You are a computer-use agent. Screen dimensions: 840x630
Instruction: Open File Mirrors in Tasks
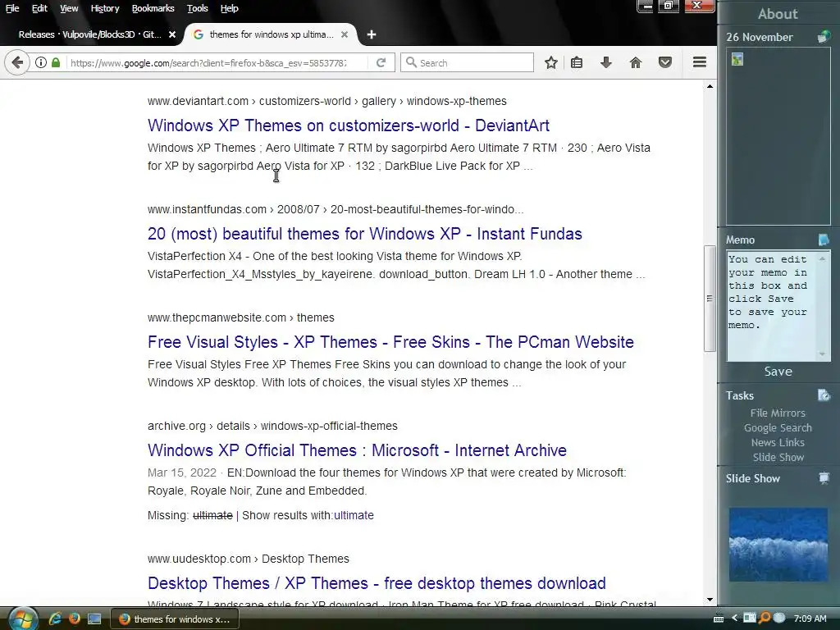(778, 413)
